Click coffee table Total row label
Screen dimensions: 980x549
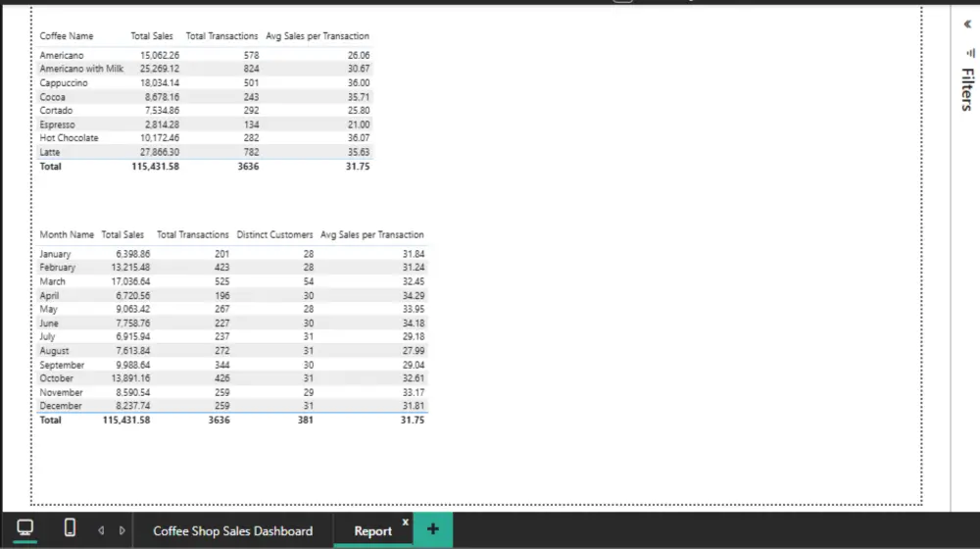coord(51,167)
